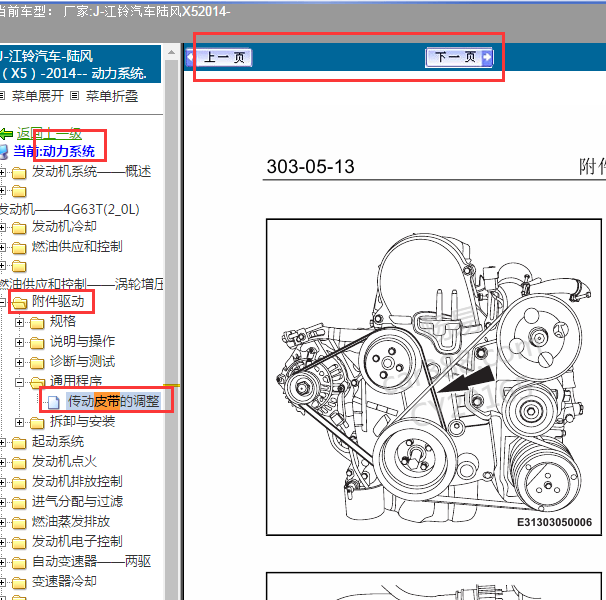Screen dimensions: 606x600
Task: Open the 发动机电子控制 folder
Action: click(77, 541)
